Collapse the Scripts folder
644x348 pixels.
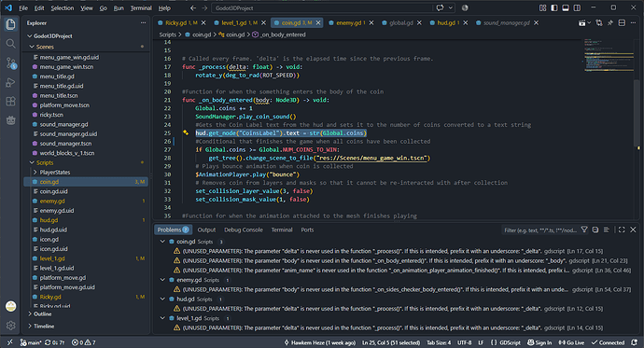(32, 162)
